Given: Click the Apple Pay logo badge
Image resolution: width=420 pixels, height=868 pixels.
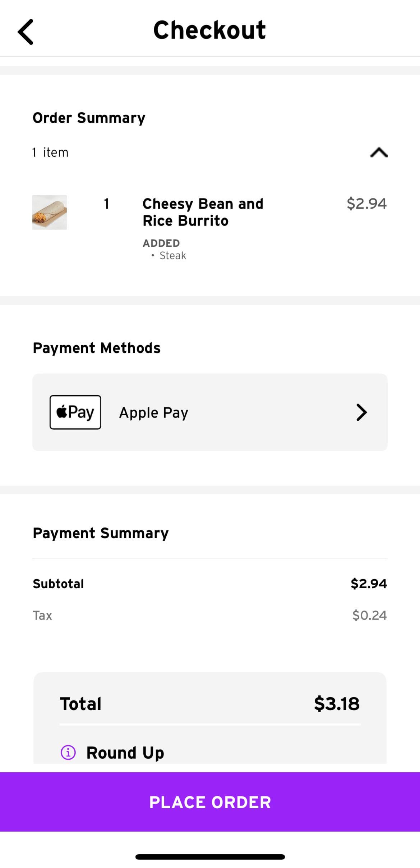Looking at the screenshot, I should [75, 412].
